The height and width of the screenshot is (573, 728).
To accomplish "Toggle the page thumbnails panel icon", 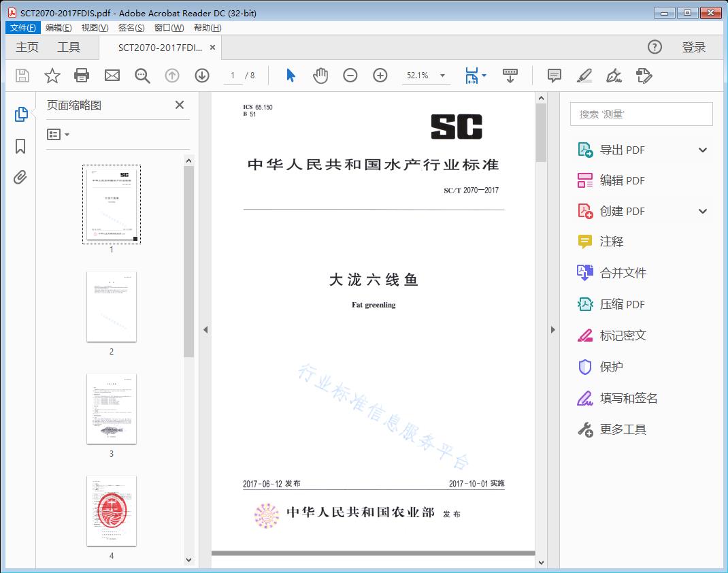I will [x=20, y=114].
